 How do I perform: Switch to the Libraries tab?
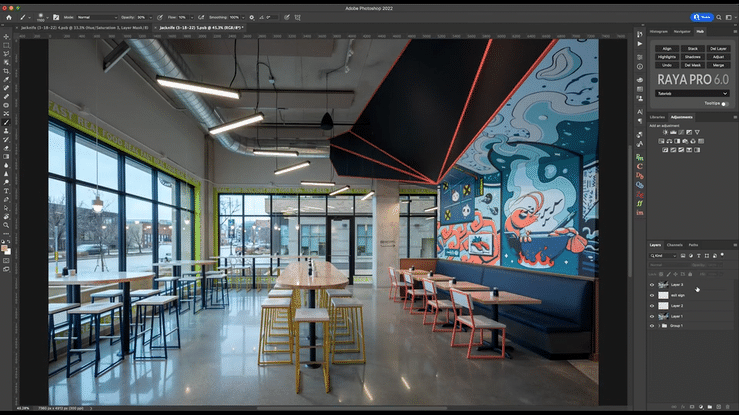pos(657,117)
